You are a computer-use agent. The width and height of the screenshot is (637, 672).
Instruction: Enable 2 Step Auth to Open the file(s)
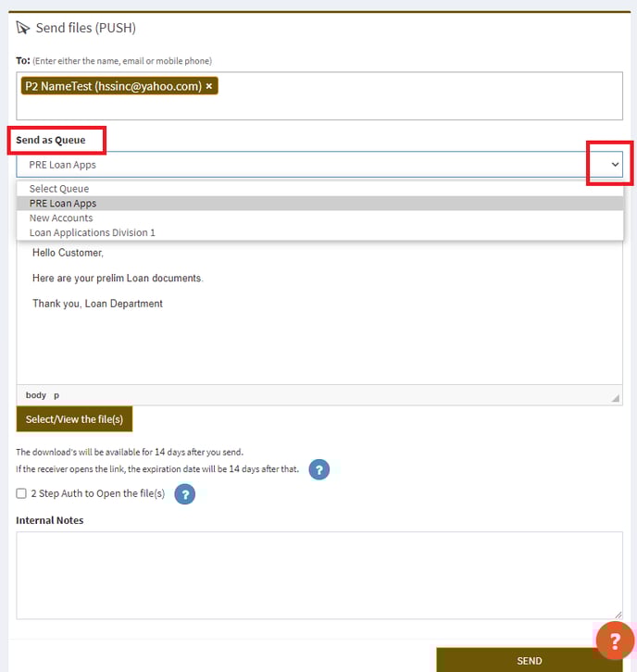coord(21,494)
